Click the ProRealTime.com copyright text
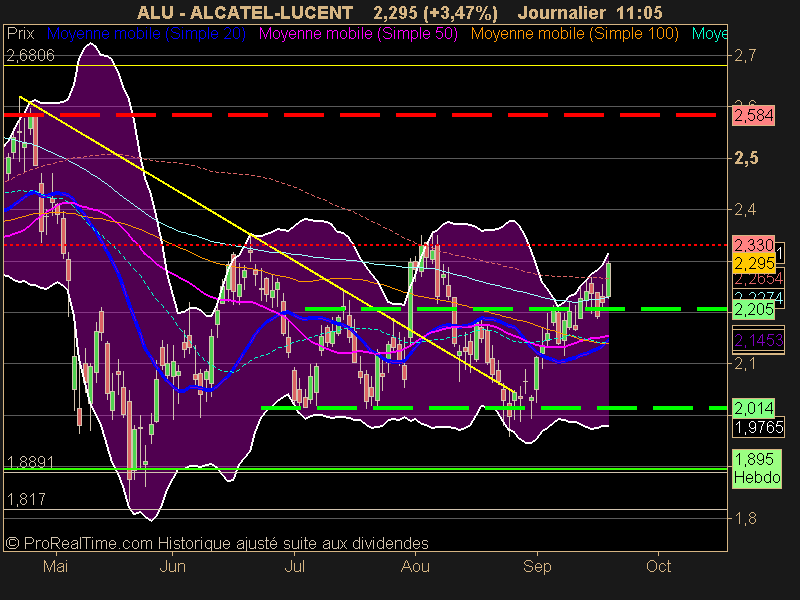This screenshot has width=800, height=600. coord(217,543)
